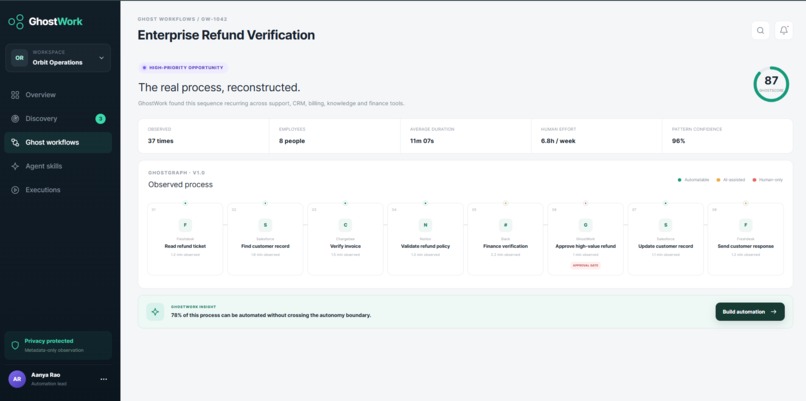Click the Human effort value '6.8h / week'
Viewport: 806px width, 401px height.
pos(558,141)
